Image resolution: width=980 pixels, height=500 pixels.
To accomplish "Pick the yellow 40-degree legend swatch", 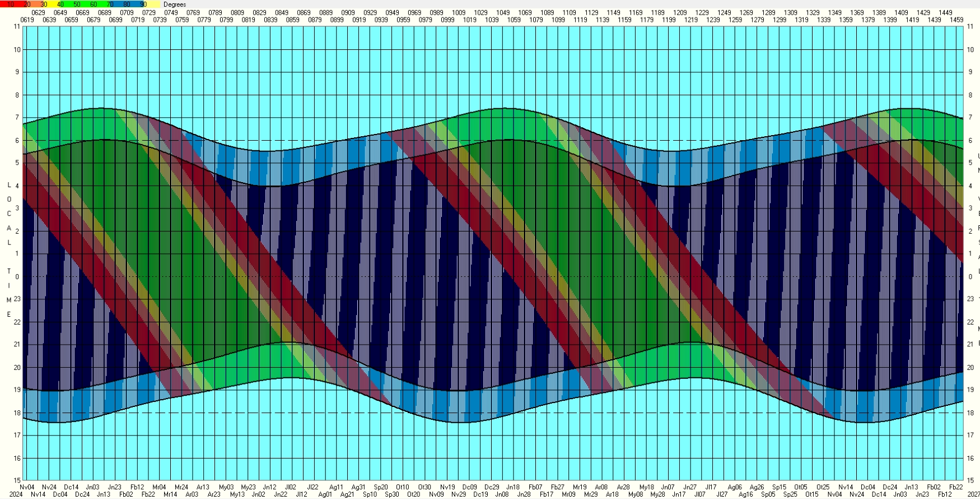I will 60,4.
